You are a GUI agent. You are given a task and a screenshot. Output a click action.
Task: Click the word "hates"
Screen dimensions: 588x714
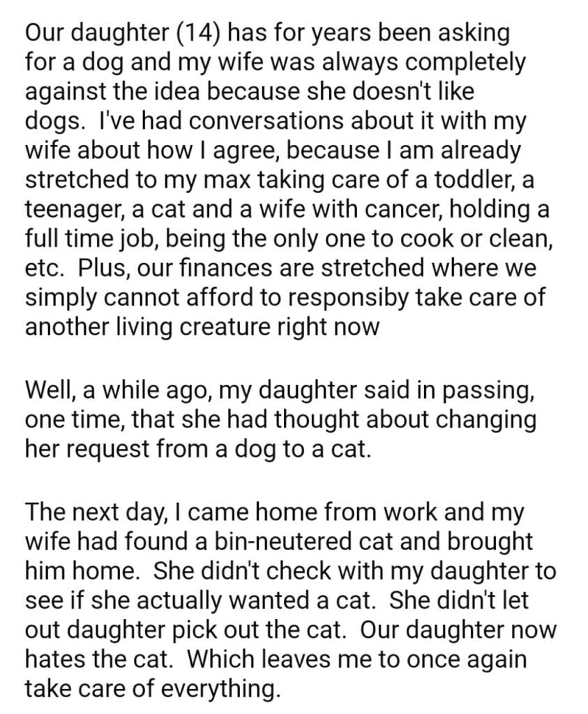[x=58, y=658]
